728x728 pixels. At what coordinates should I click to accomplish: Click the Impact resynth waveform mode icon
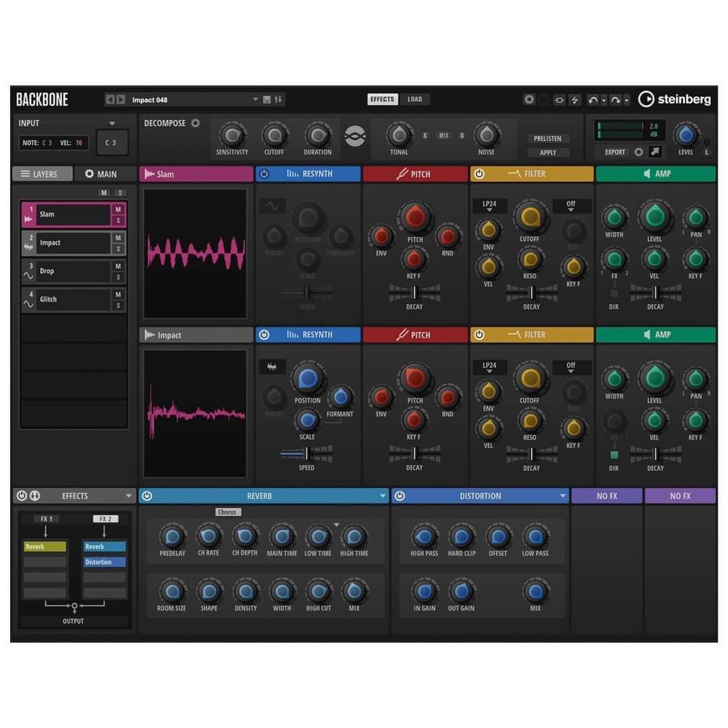(x=272, y=367)
